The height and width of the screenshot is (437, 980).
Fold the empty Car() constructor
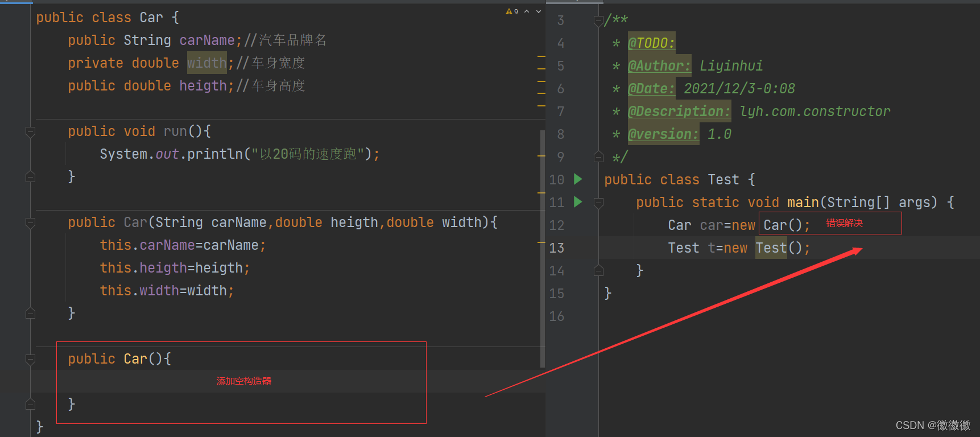(x=31, y=359)
